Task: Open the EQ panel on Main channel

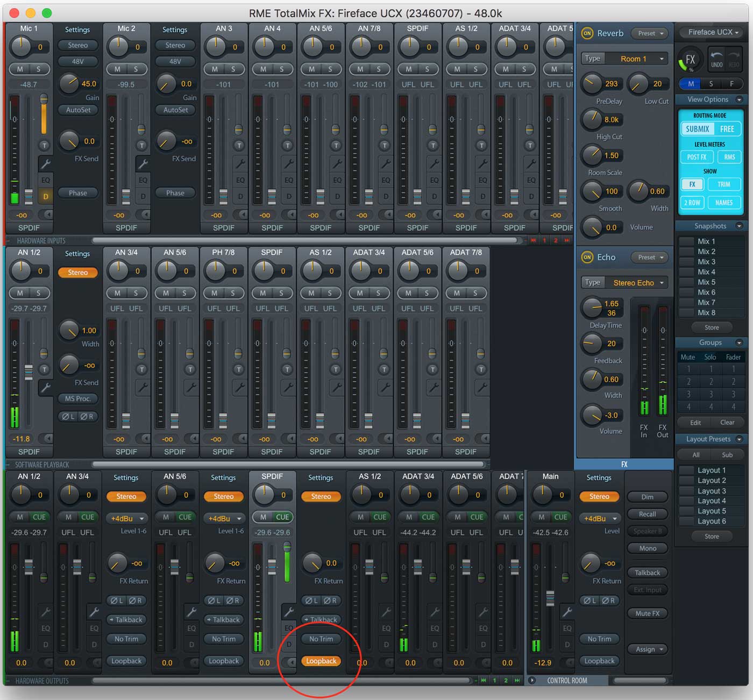Action: [x=567, y=628]
